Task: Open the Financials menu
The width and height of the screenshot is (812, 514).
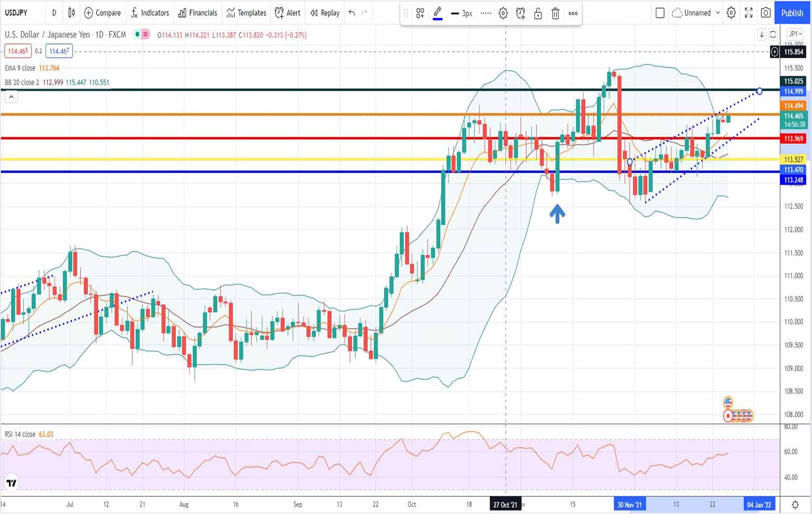Action: pos(198,13)
